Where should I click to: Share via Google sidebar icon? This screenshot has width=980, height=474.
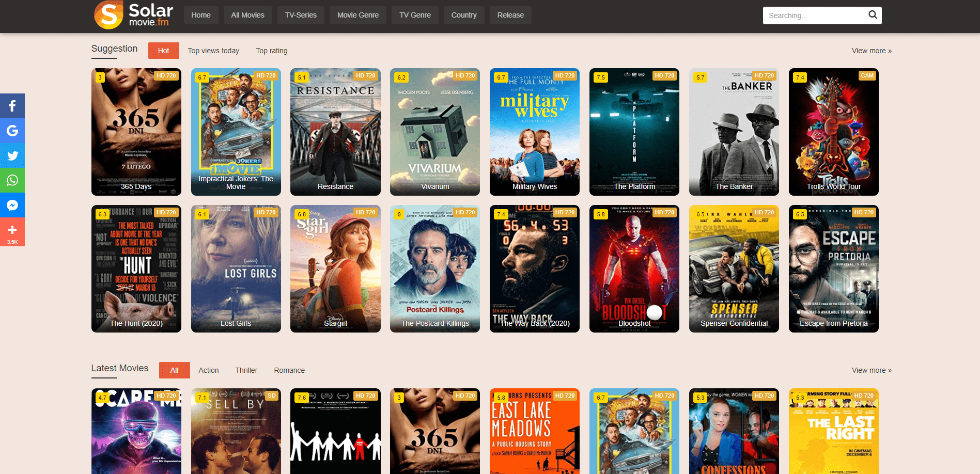click(x=12, y=131)
